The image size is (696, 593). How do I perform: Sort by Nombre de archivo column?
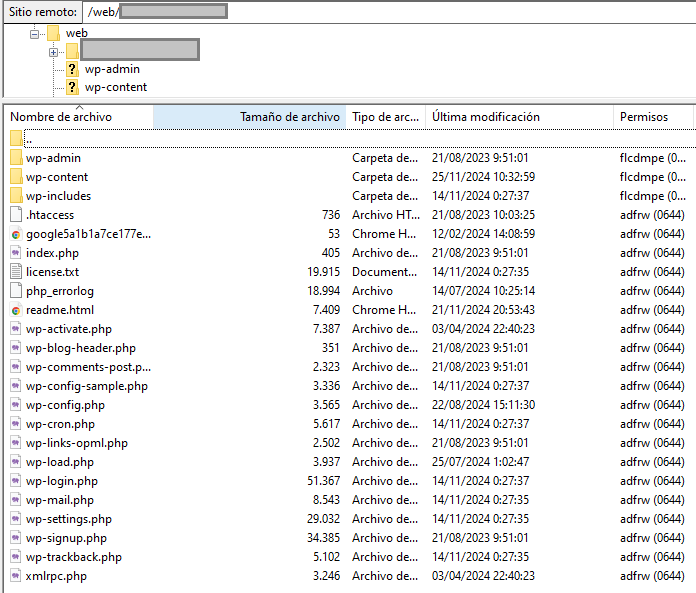tap(61, 117)
